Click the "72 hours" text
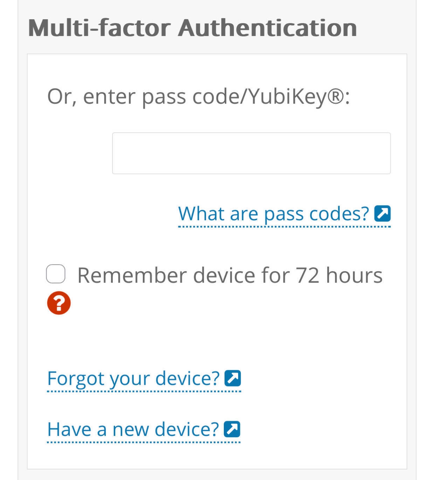The height and width of the screenshot is (480, 448). tap(339, 275)
